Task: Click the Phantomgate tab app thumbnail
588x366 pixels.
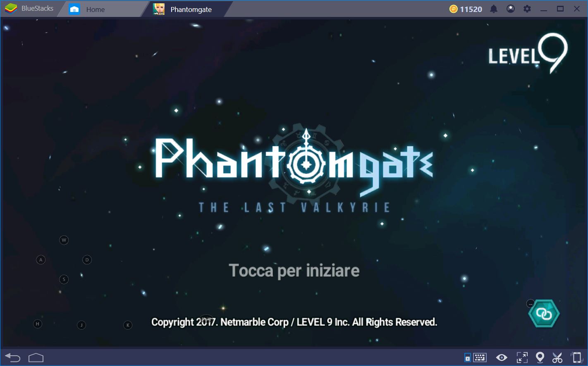Action: pyautogui.click(x=159, y=9)
